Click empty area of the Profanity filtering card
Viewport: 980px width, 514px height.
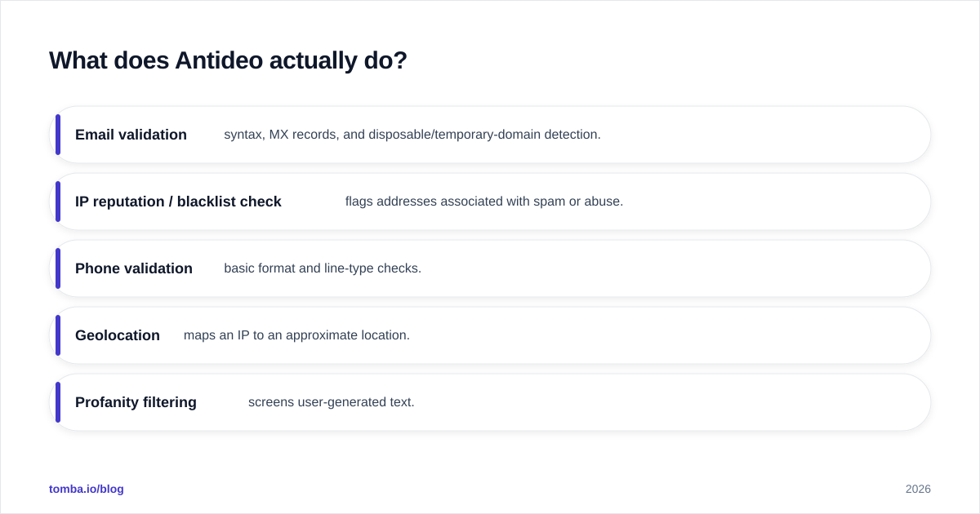(670, 402)
